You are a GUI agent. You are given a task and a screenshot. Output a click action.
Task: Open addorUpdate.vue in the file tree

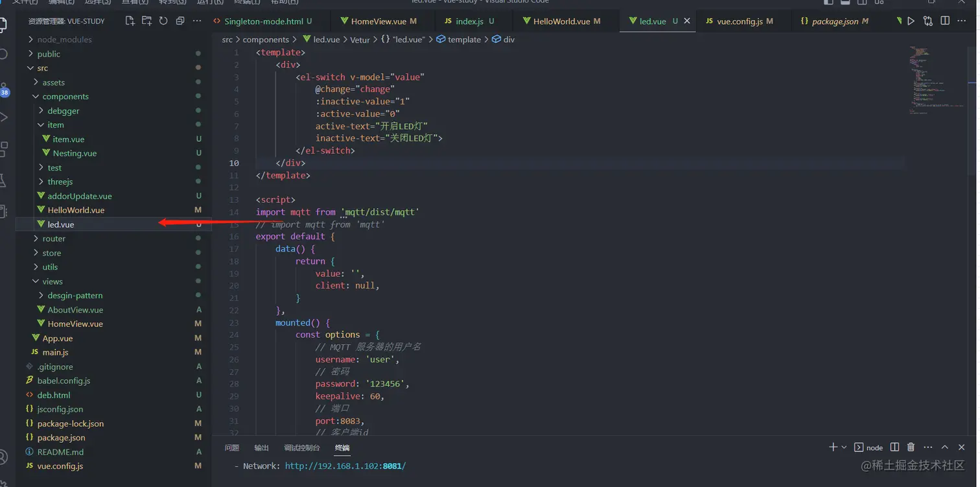113,196
